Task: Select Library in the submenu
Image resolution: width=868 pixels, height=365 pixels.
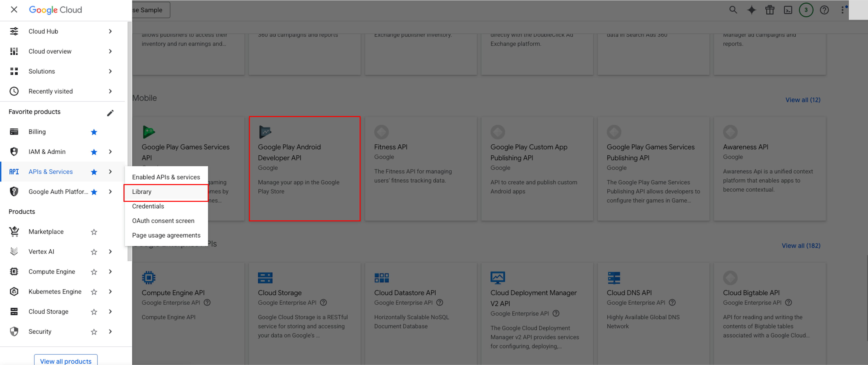Action: coord(166,192)
